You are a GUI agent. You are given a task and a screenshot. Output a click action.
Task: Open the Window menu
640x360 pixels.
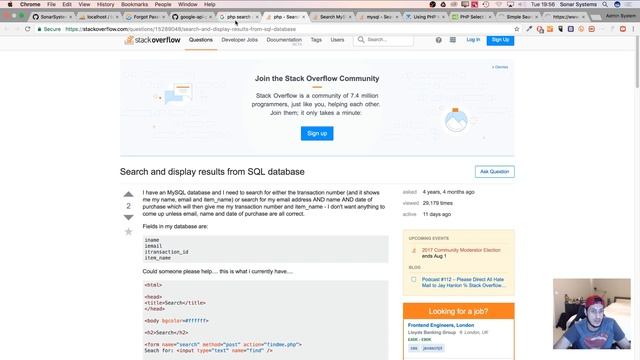[x=187, y=4]
